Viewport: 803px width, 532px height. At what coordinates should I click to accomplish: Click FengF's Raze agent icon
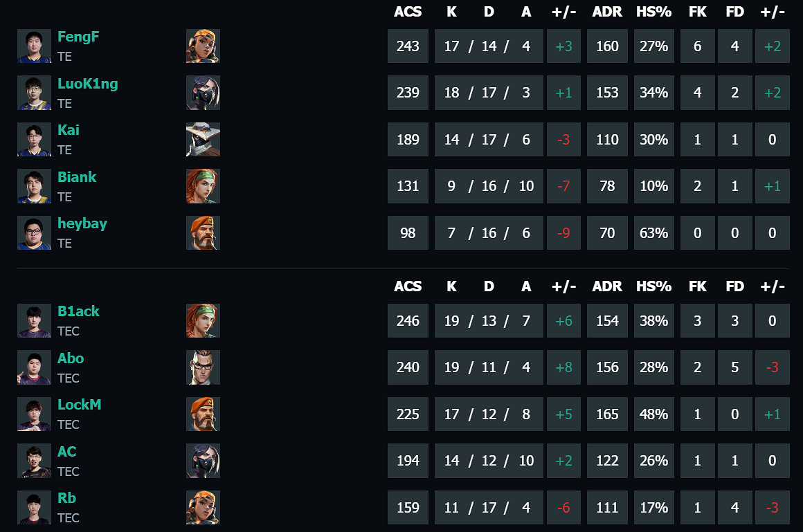tap(203, 46)
